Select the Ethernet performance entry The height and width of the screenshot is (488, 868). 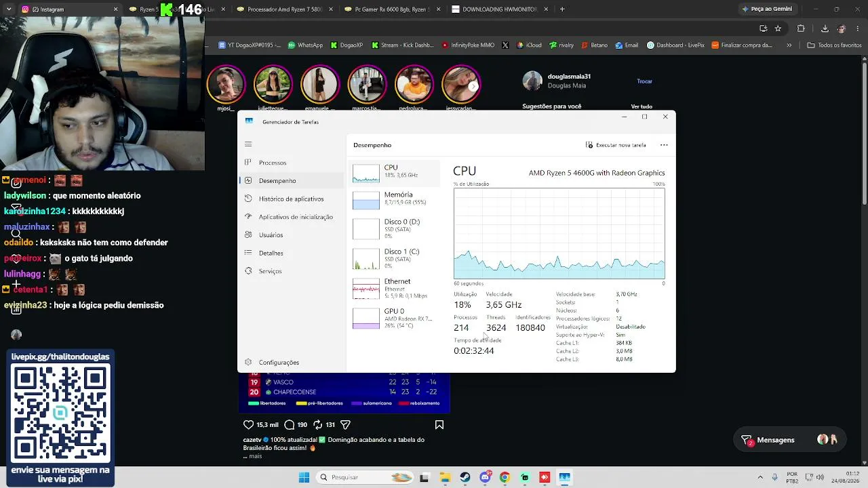[x=395, y=288]
